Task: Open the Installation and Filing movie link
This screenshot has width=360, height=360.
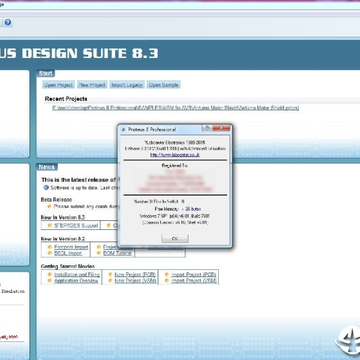Action: click(77, 274)
